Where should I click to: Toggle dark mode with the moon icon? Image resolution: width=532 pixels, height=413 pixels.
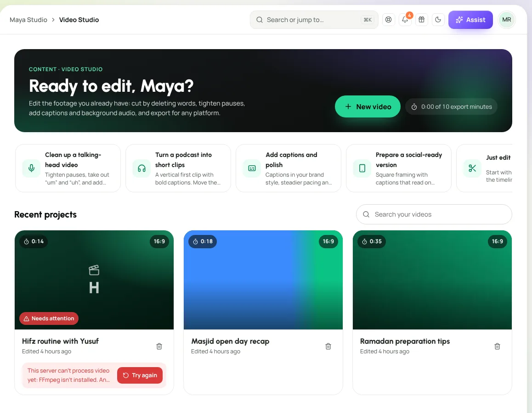point(438,20)
